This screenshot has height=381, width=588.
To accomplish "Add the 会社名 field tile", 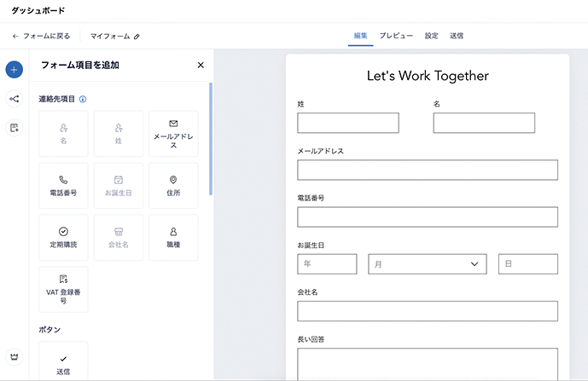I will [x=119, y=238].
